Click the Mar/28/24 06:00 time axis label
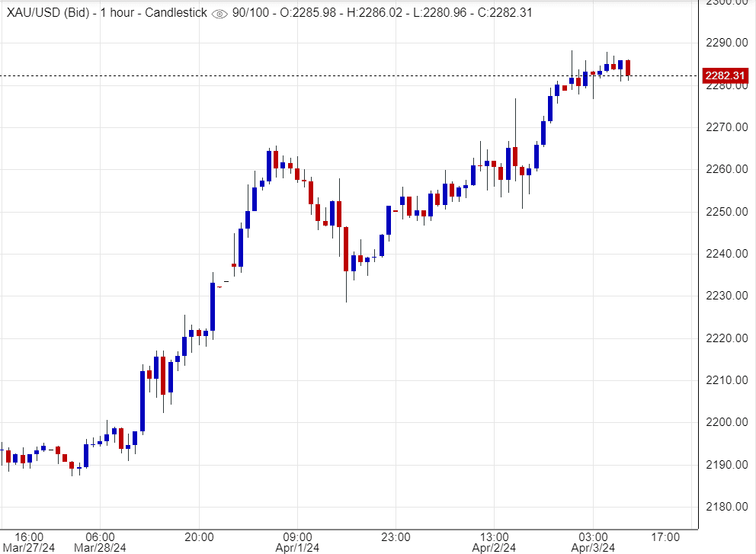The height and width of the screenshot is (554, 756). click(x=101, y=542)
